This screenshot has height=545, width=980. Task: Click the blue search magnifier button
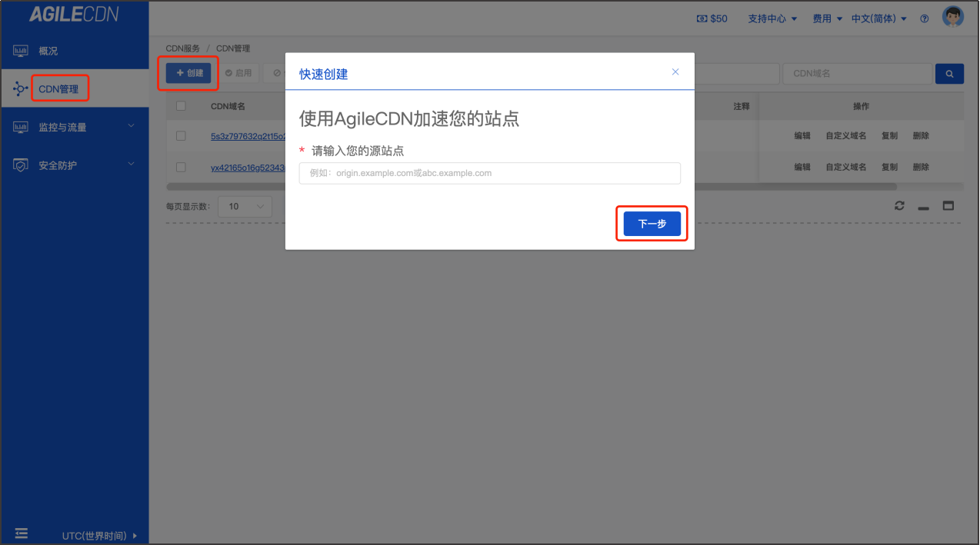(949, 74)
